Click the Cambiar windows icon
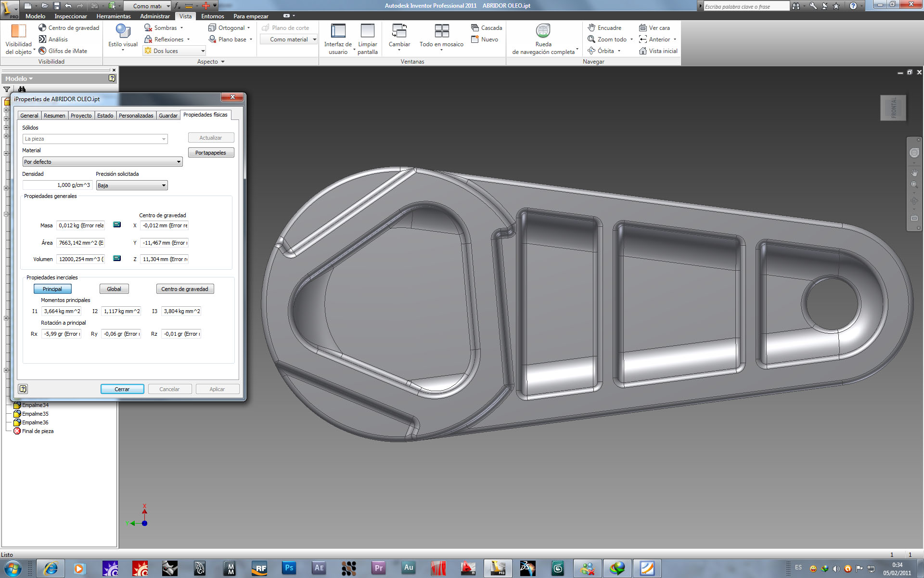Image resolution: width=924 pixels, height=578 pixels. 399,31
